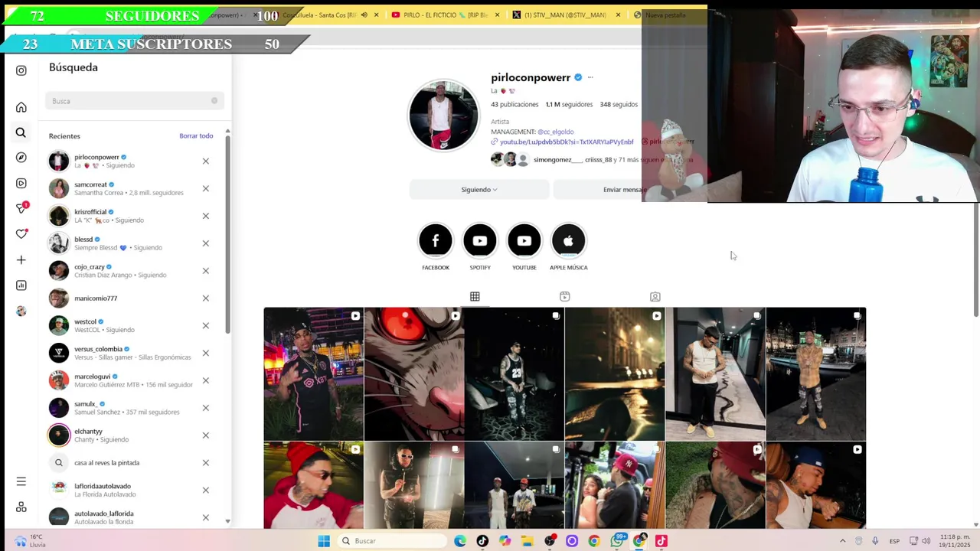Screen dimensions: 980x551
Task: Open post with red-eyed rat artwork
Action: point(414,374)
